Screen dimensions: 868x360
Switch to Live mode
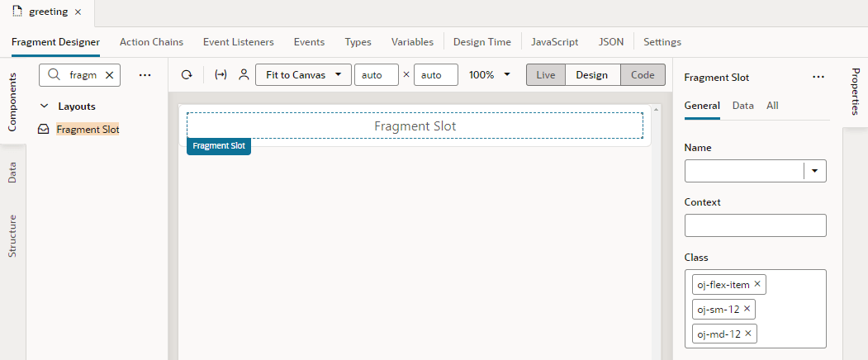click(545, 75)
